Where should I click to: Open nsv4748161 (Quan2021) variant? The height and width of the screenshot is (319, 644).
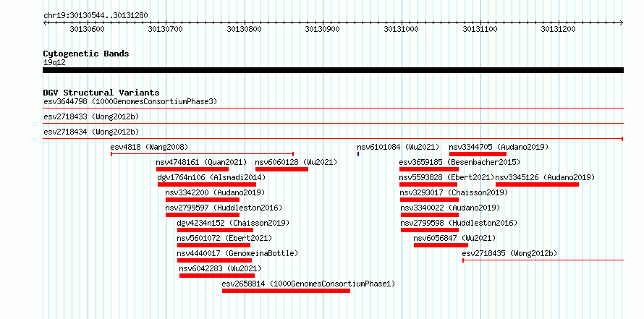point(201,162)
